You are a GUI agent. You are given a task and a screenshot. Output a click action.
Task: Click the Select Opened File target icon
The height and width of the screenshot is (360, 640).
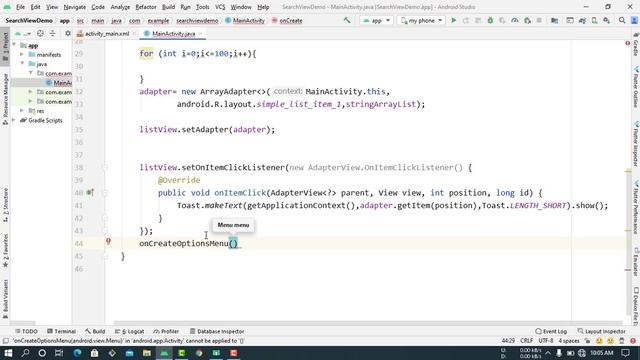[40, 33]
